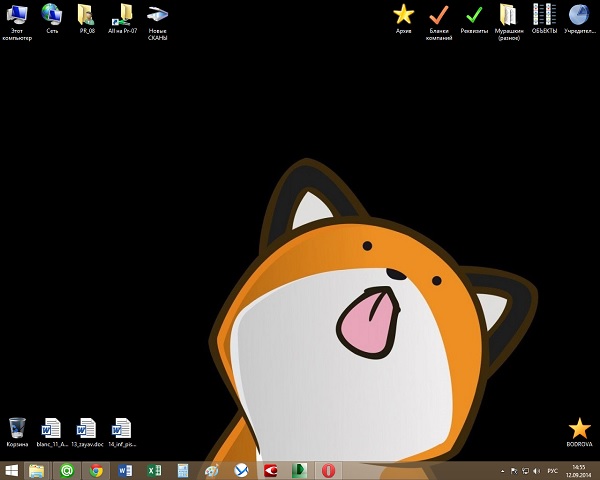Viewport: 600px width, 480px height.
Task: Open the ОБЪЕКТЫ binders icon
Action: [x=544, y=15]
